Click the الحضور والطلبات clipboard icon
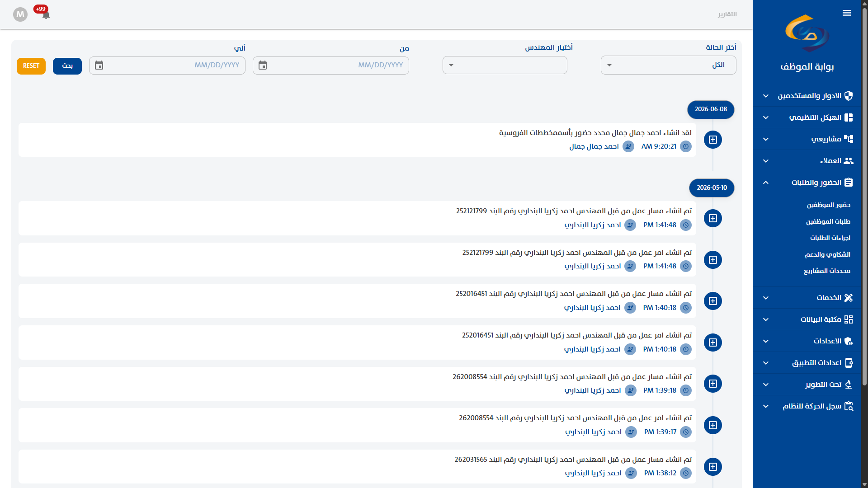Screen dimensions: 868x488 [849, 183]
